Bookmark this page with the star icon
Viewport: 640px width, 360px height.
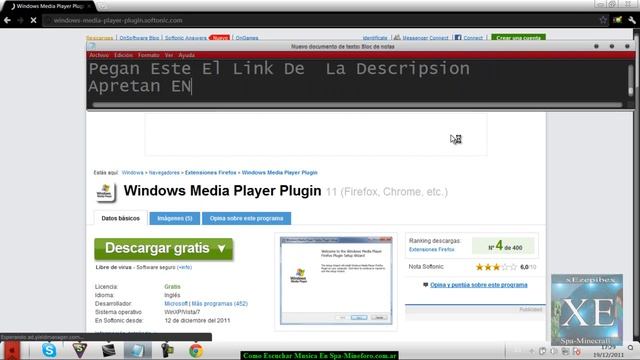pos(603,20)
